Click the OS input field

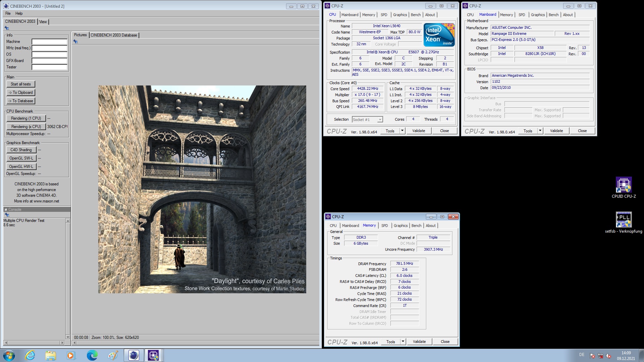point(50,54)
